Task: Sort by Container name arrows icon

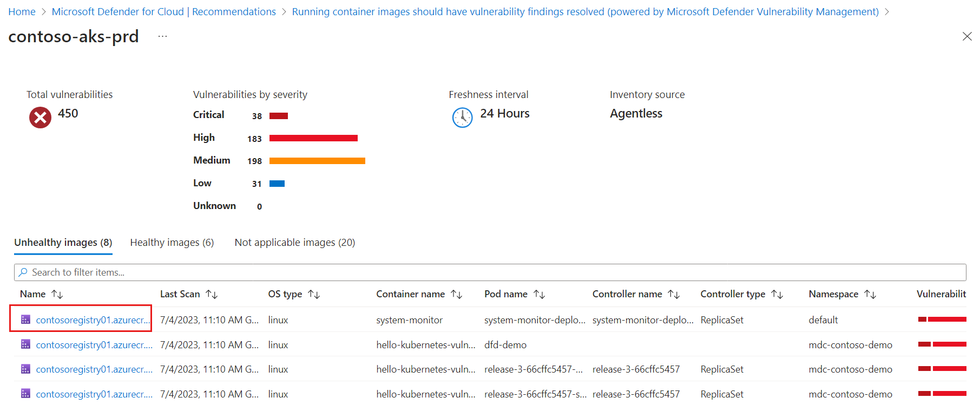Action: [x=457, y=294]
